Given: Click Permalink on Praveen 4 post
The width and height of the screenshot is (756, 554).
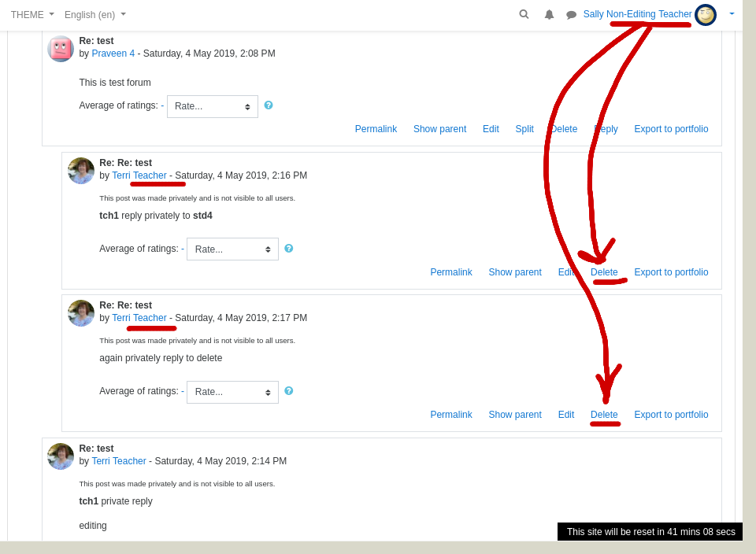Looking at the screenshot, I should point(376,129).
